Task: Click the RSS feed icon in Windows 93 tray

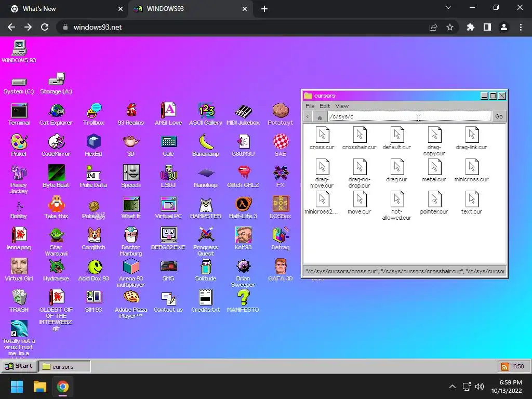Action: 505,366
